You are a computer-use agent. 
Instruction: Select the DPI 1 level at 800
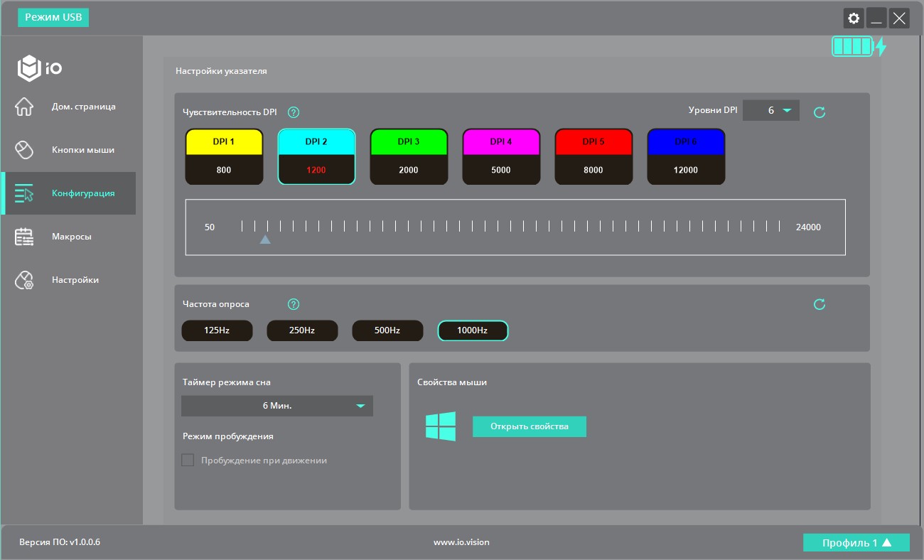click(224, 156)
